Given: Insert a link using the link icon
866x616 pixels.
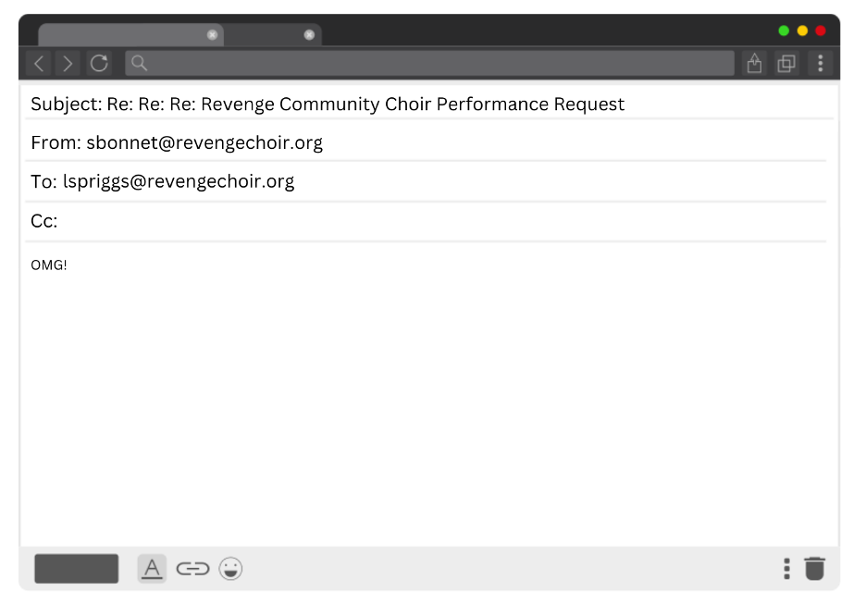Looking at the screenshot, I should tap(192, 569).
